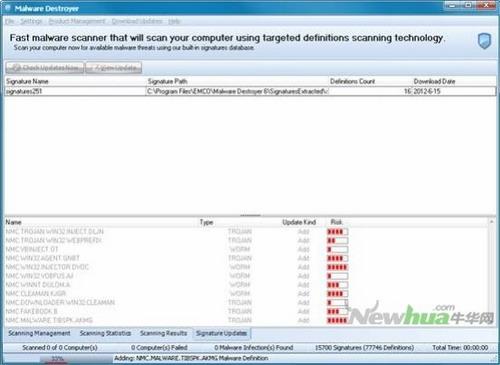
Task: Select the signatures251 row
Action: pyautogui.click(x=250, y=91)
